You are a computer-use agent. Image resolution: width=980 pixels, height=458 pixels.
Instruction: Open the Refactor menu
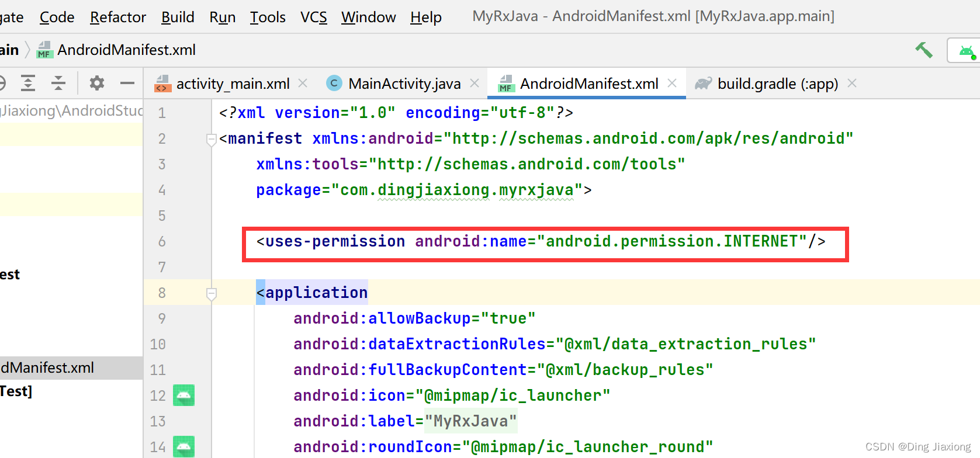[117, 18]
